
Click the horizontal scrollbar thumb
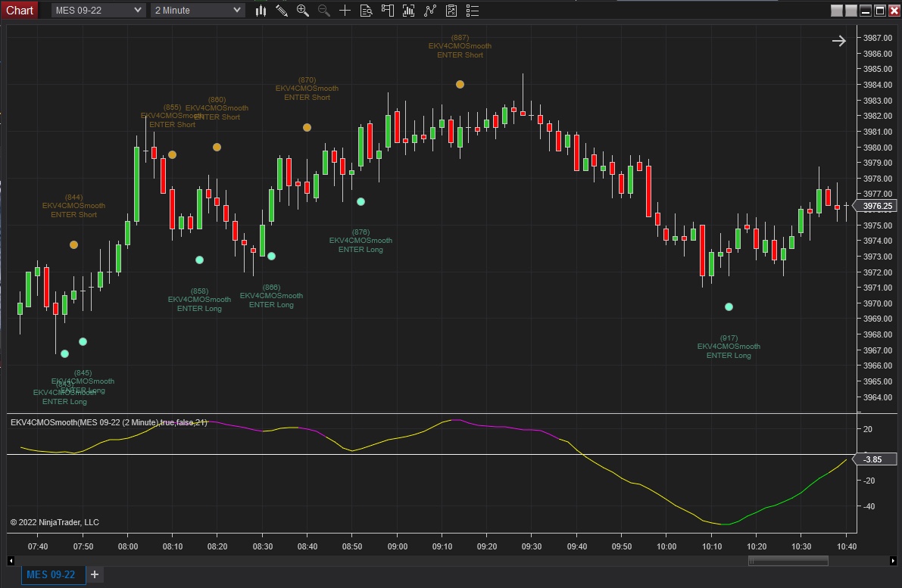(x=788, y=561)
